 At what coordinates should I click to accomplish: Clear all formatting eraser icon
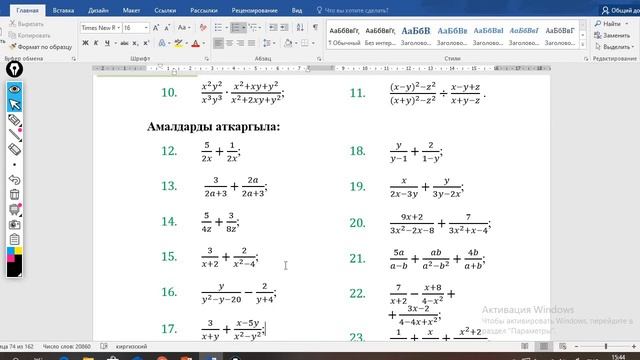(203, 28)
